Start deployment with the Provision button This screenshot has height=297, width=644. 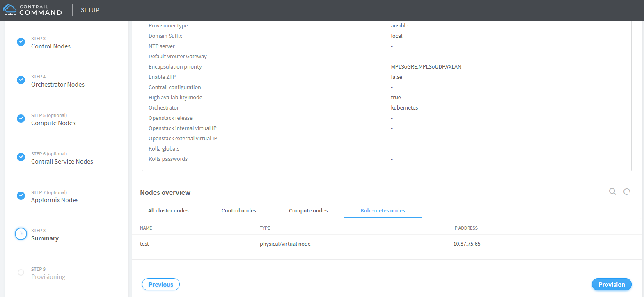click(x=612, y=284)
